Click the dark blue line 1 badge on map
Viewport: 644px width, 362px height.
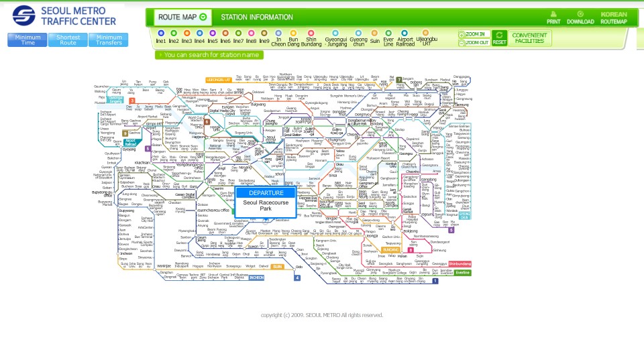pos(435,281)
